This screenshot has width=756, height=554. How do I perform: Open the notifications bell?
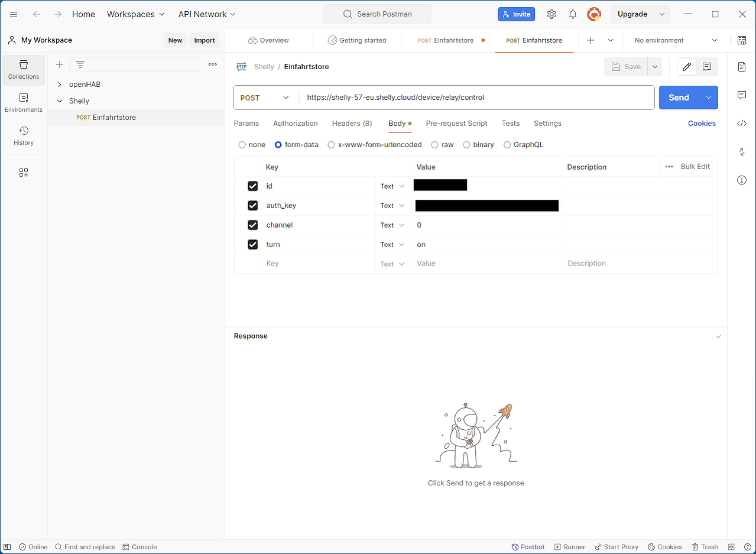[x=573, y=14]
